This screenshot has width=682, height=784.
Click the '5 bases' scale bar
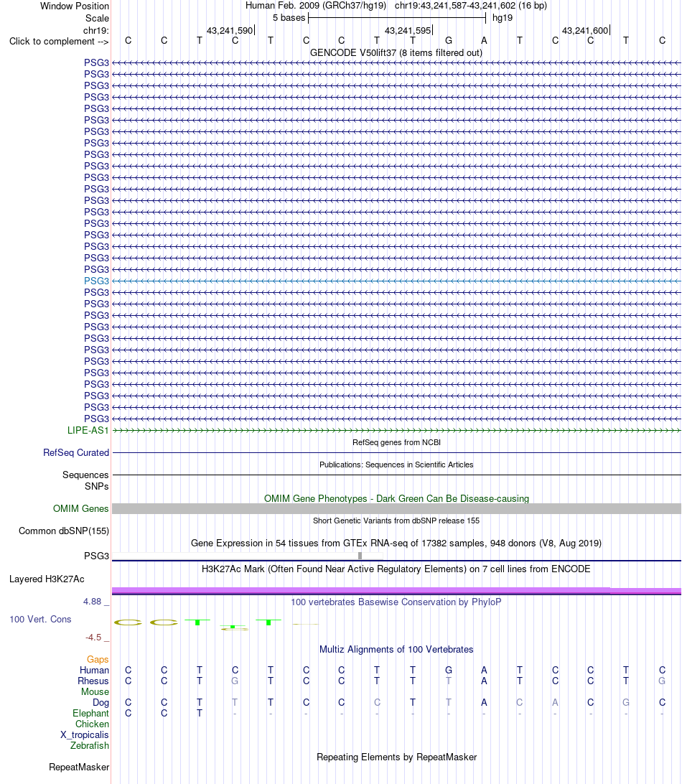(x=397, y=18)
